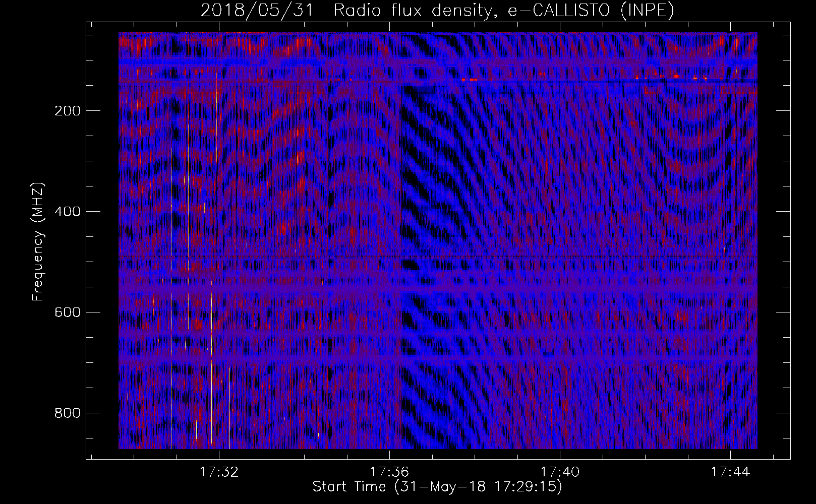Image resolution: width=816 pixels, height=504 pixels.
Task: Click the 600 frequency tick label
Action: click(x=67, y=312)
